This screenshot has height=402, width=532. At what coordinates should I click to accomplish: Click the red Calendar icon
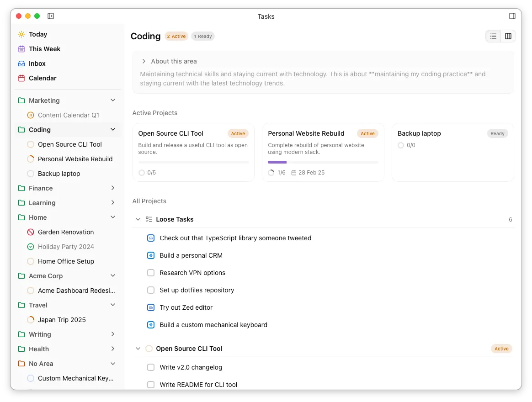[x=21, y=78]
